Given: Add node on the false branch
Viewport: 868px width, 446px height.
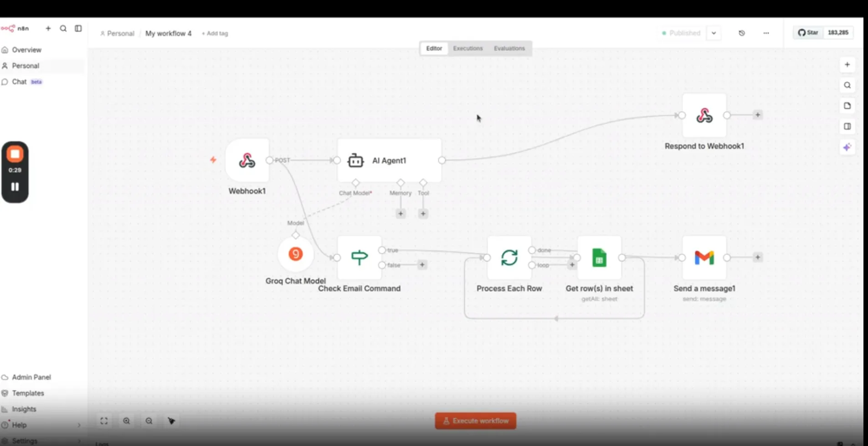Looking at the screenshot, I should (422, 265).
